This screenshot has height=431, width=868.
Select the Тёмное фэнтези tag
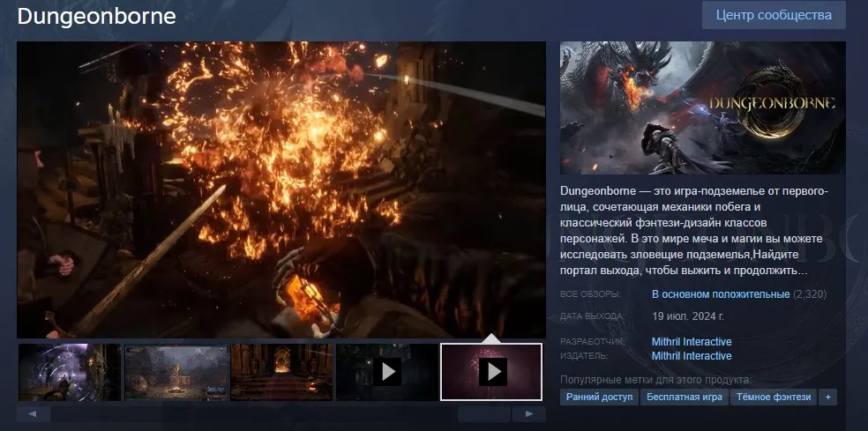[x=774, y=398]
